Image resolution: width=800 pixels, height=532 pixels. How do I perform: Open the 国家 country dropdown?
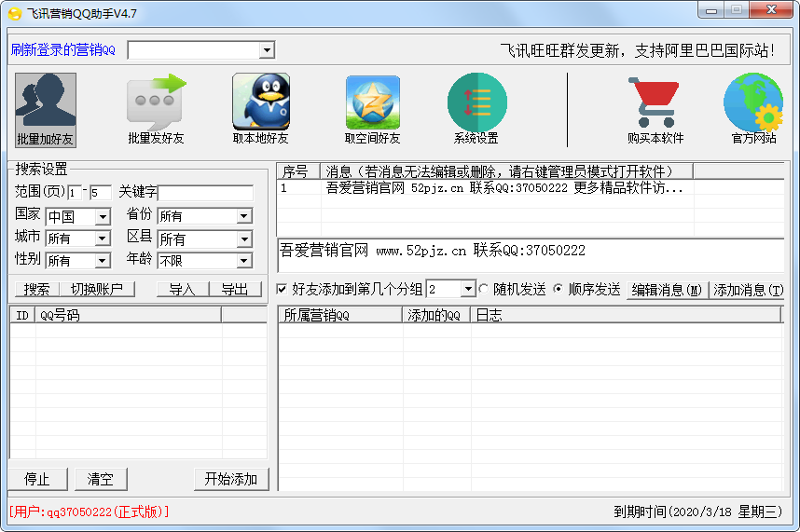(x=103, y=216)
